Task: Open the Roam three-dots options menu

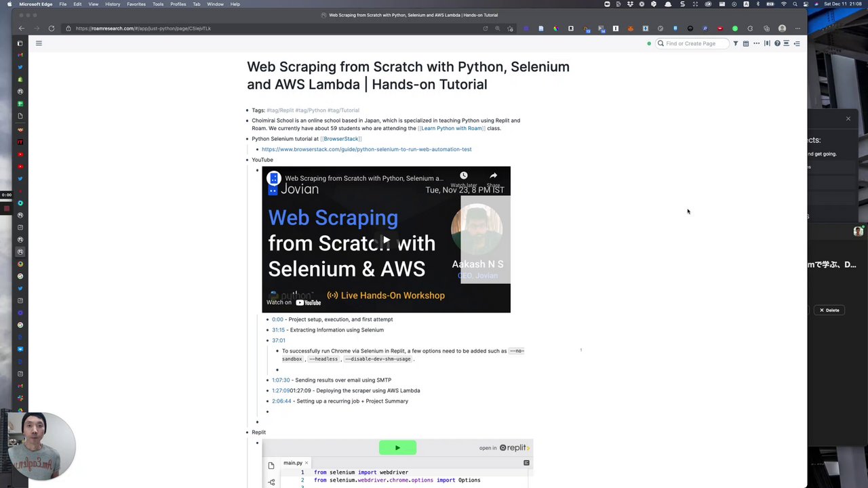Action: click(x=756, y=43)
